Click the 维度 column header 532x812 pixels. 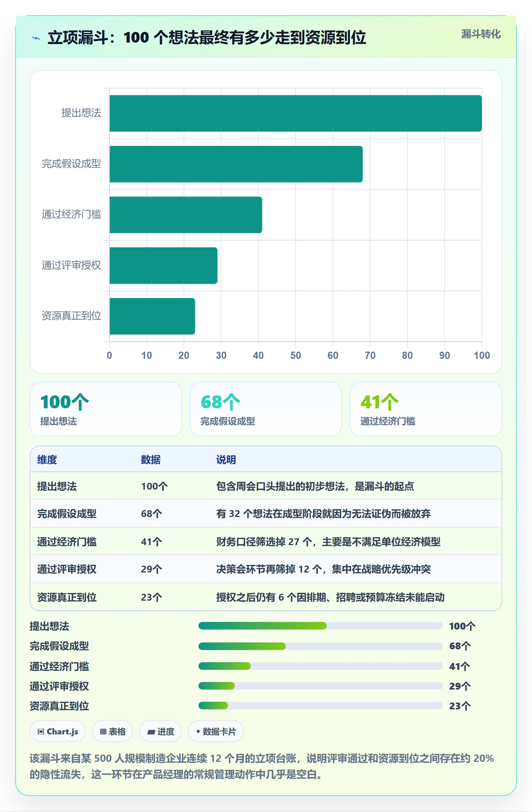47,460
